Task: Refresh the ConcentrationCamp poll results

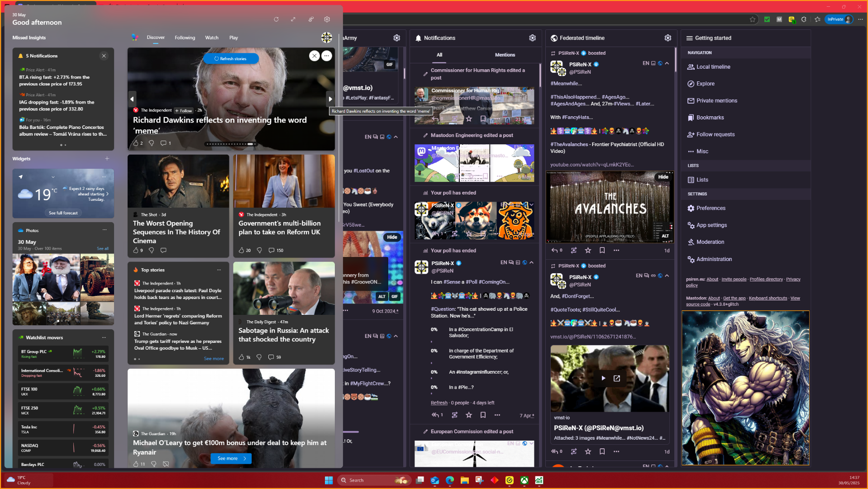Action: click(x=439, y=403)
